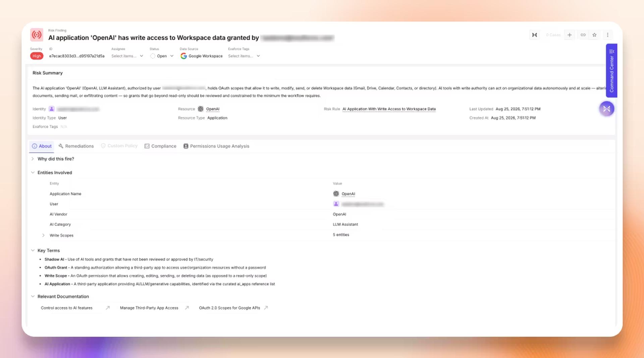Click the OAuth Grant key term

coord(56,267)
